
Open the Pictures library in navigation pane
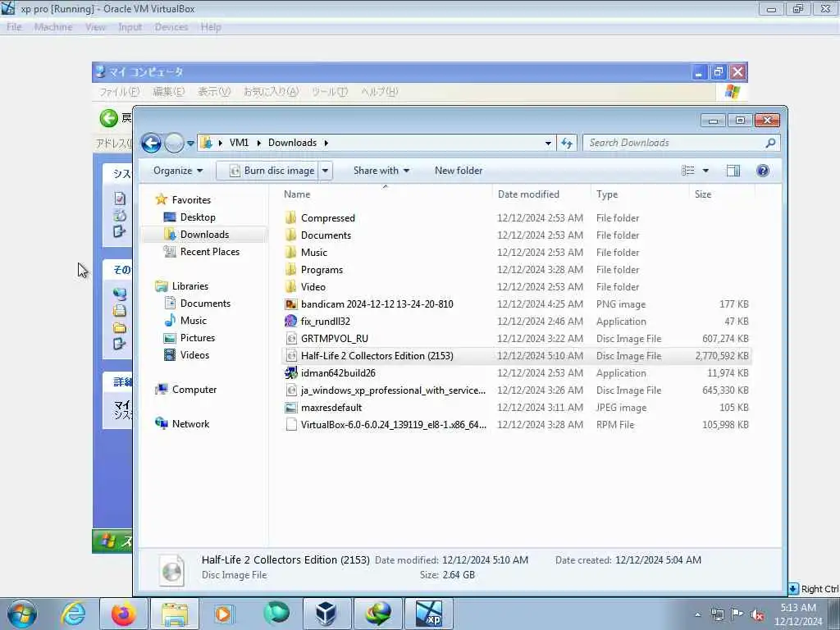(197, 338)
